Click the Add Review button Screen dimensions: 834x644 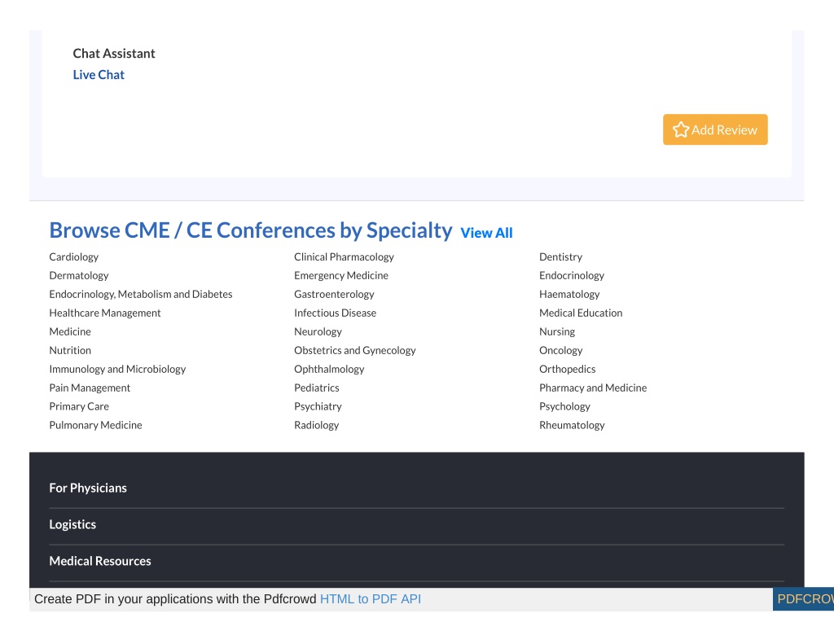715,129
